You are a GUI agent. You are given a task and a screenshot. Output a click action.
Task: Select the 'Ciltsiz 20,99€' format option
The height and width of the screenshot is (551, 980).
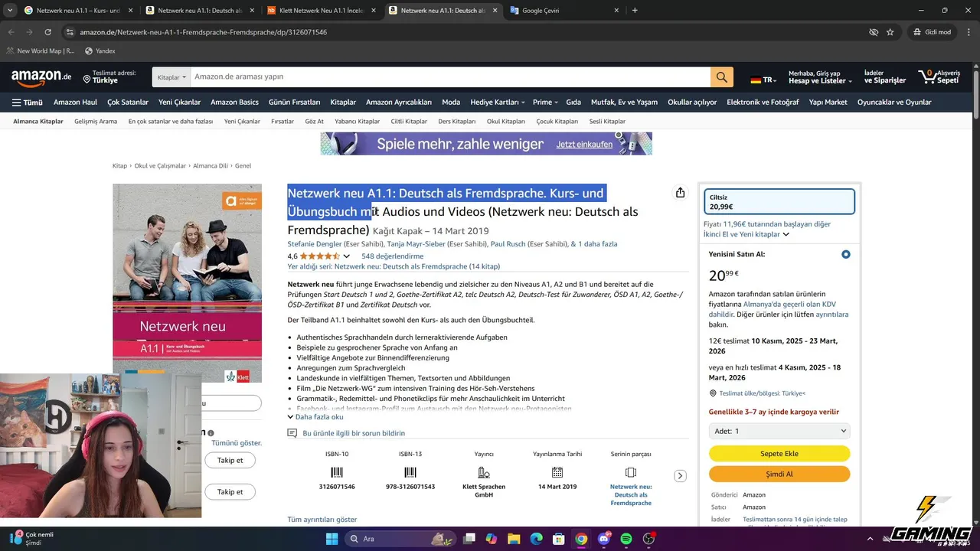[x=779, y=202]
